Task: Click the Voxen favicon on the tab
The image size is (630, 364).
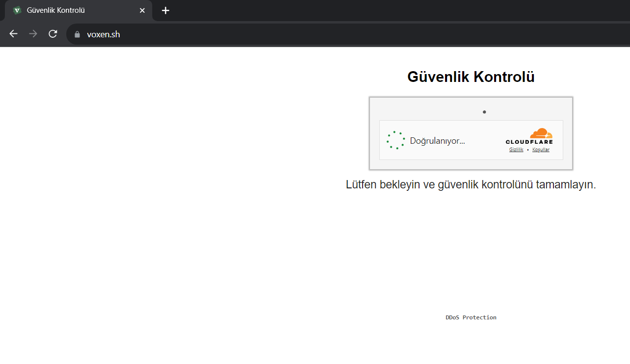Action: click(x=17, y=10)
